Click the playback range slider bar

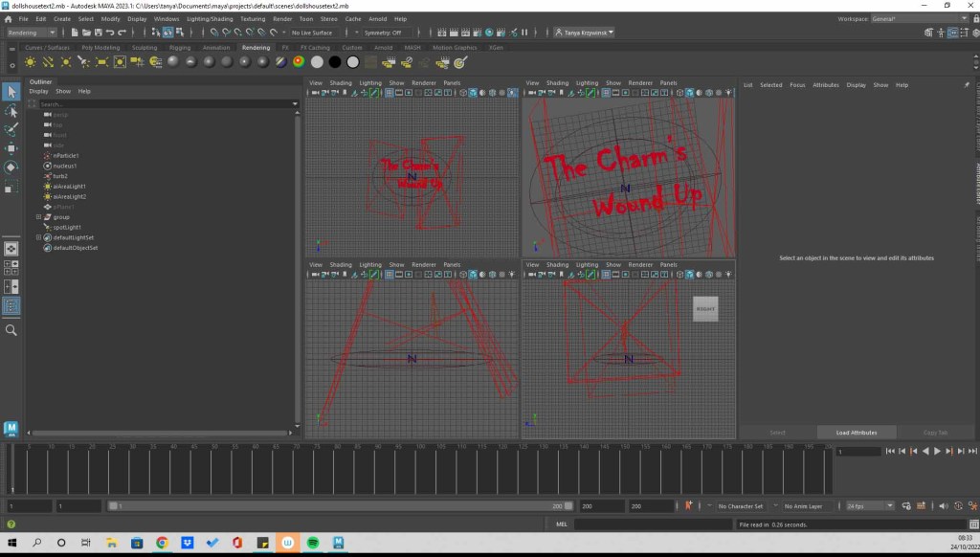(335, 506)
